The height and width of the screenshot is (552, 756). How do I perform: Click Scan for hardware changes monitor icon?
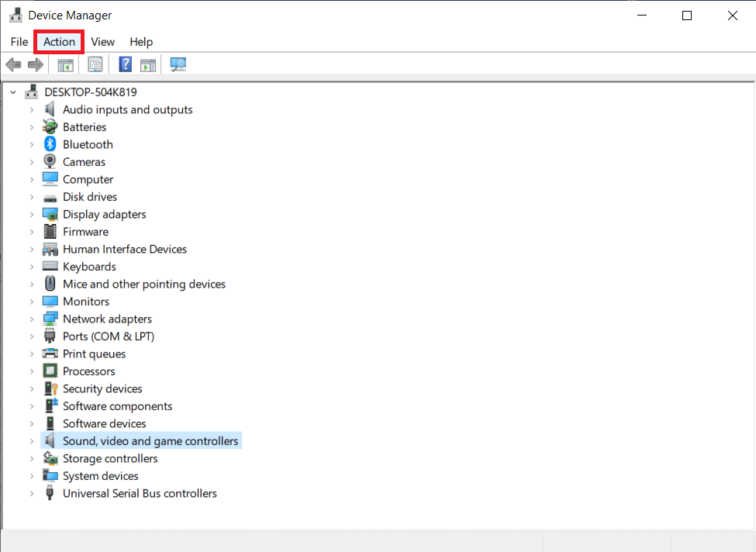[178, 64]
